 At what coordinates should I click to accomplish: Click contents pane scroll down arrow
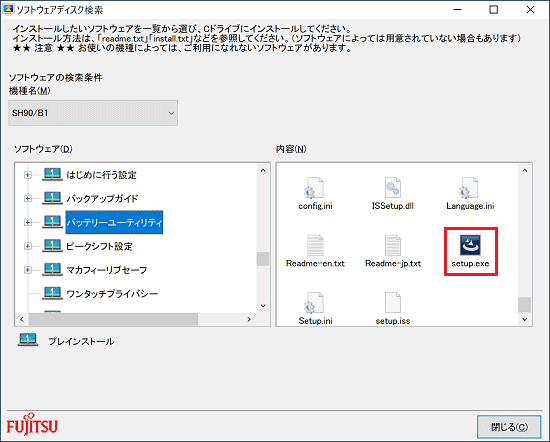tap(525, 319)
